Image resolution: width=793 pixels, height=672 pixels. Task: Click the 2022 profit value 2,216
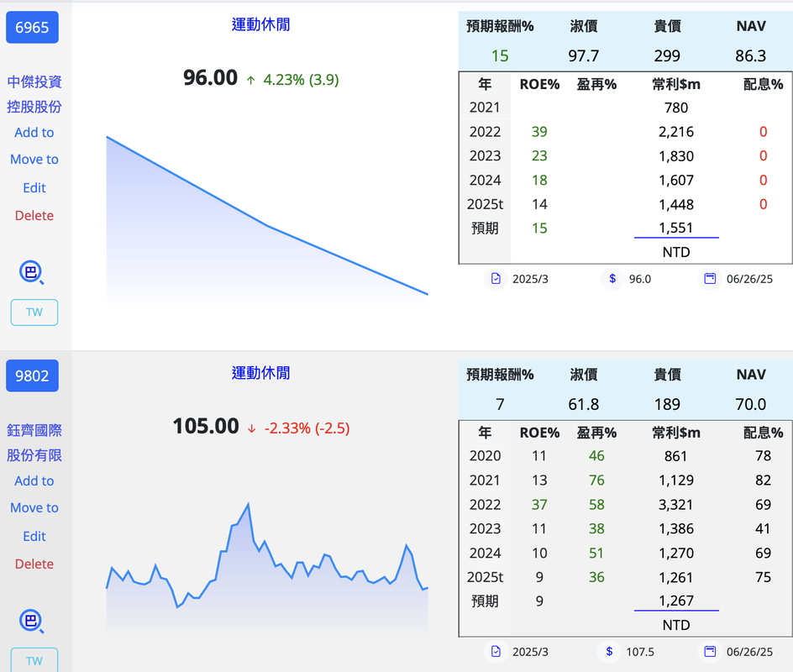[x=676, y=132]
